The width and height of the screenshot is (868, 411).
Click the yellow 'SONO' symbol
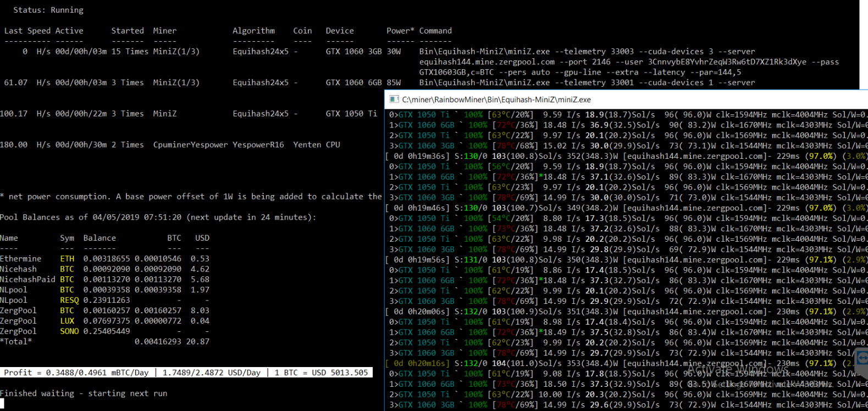(69, 331)
